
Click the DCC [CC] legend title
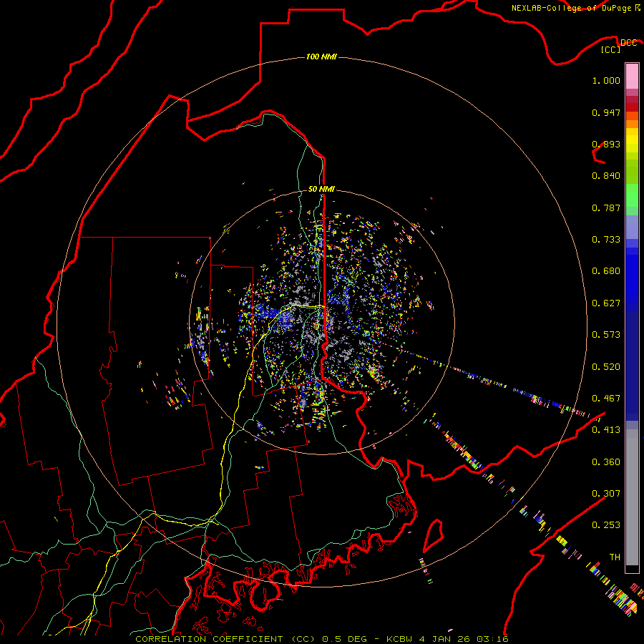(x=618, y=46)
